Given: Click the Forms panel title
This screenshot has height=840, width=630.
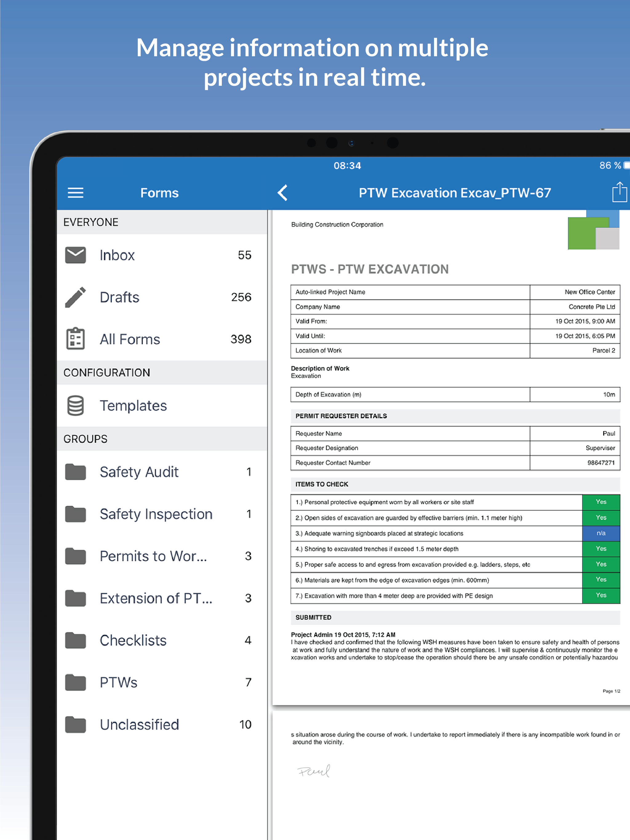Looking at the screenshot, I should pyautogui.click(x=159, y=193).
